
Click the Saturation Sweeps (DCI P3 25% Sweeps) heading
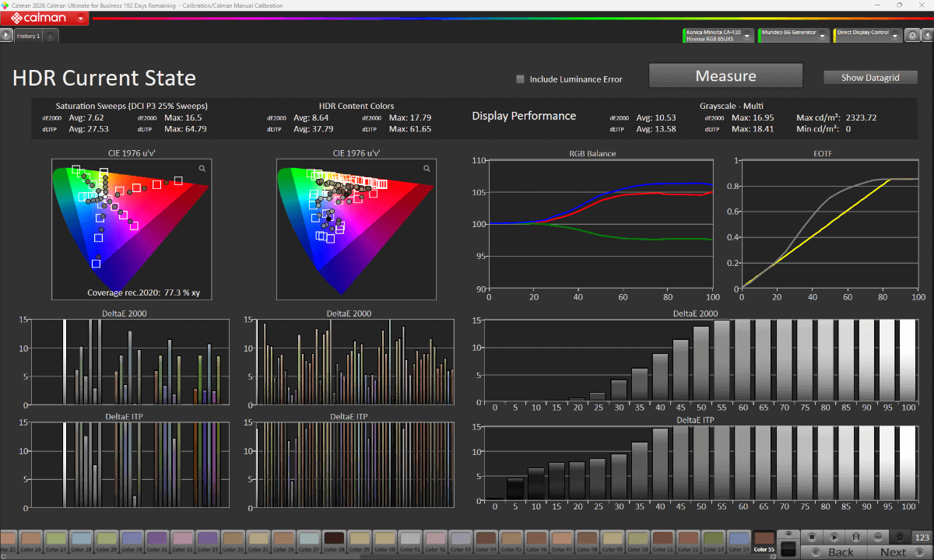tap(132, 106)
